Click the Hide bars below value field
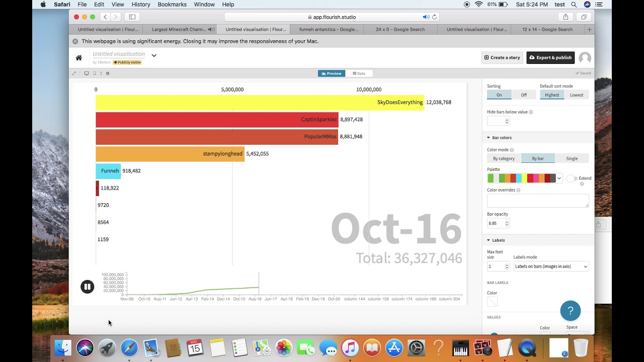The height and width of the screenshot is (362, 644). click(x=499, y=121)
